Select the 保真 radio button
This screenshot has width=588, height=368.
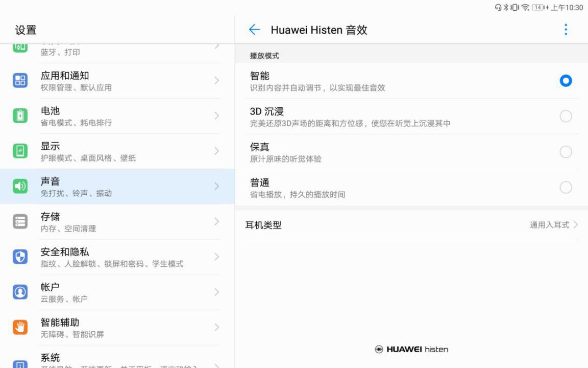tap(566, 152)
